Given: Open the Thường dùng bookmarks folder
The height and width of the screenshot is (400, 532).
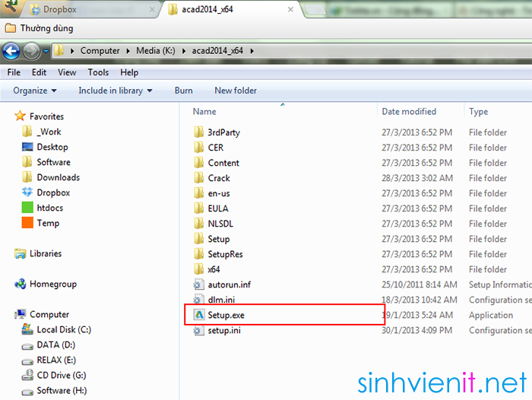Looking at the screenshot, I should click(x=40, y=28).
